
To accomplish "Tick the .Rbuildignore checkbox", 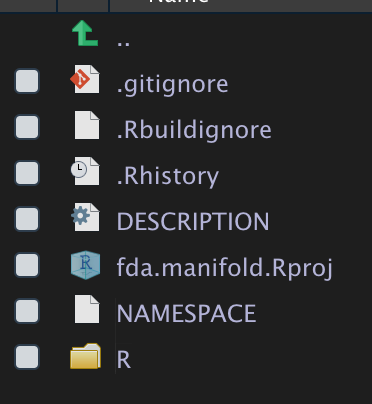I will (x=27, y=127).
